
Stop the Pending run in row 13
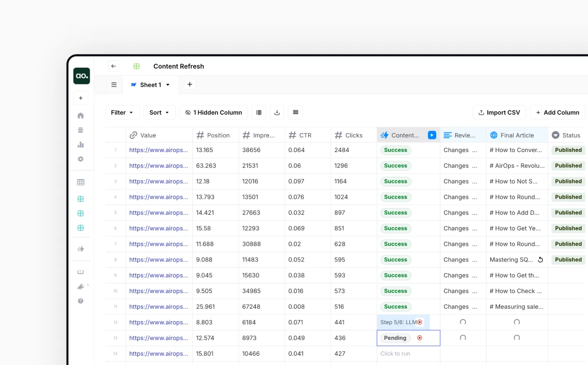coord(420,338)
